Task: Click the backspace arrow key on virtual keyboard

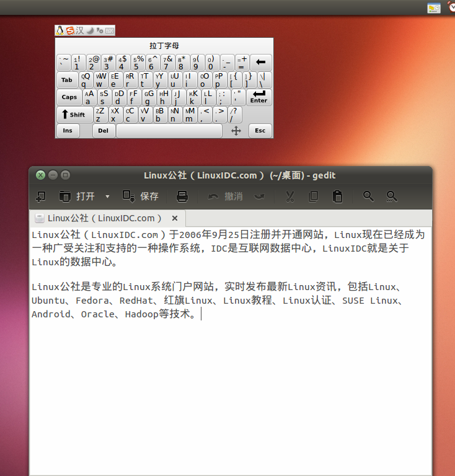Action: 261,63
